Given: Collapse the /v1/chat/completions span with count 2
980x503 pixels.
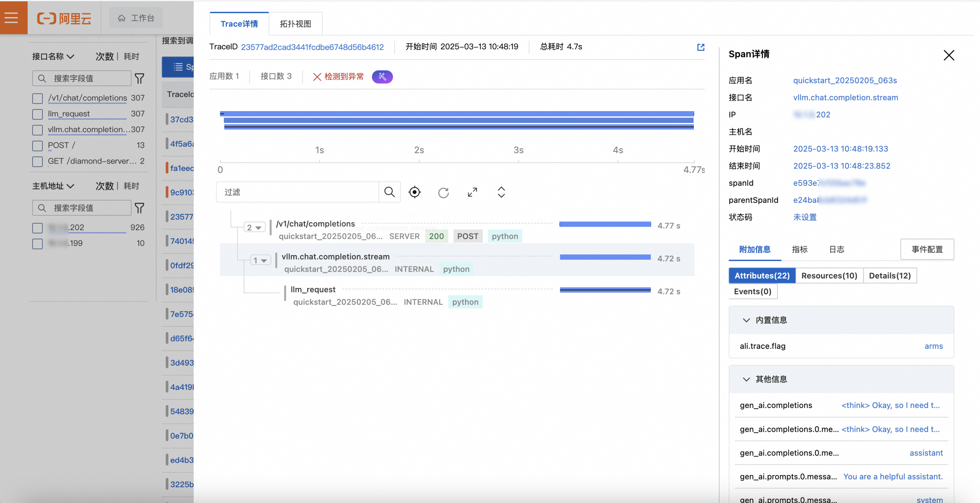Looking at the screenshot, I should [254, 227].
